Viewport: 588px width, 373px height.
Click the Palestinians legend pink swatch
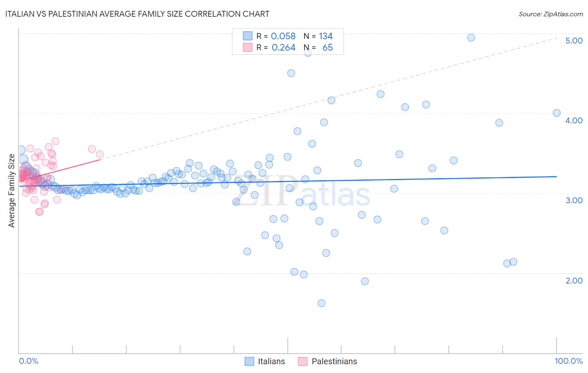coord(303,361)
